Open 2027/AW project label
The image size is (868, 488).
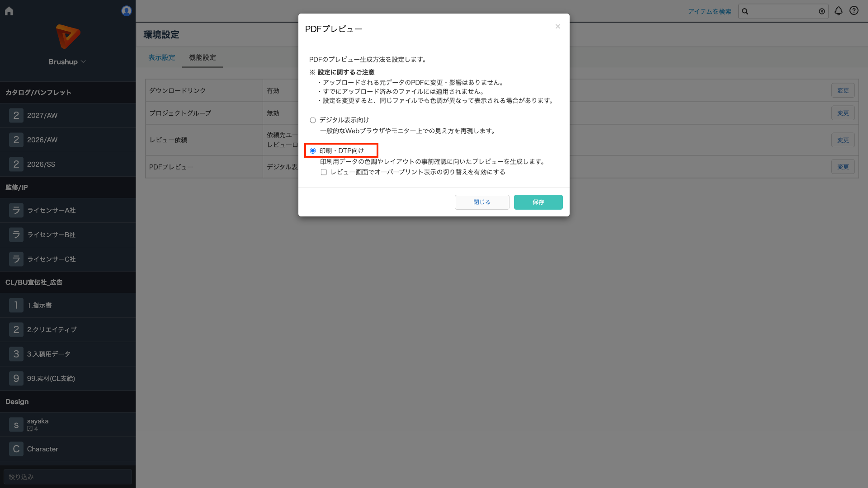click(42, 115)
